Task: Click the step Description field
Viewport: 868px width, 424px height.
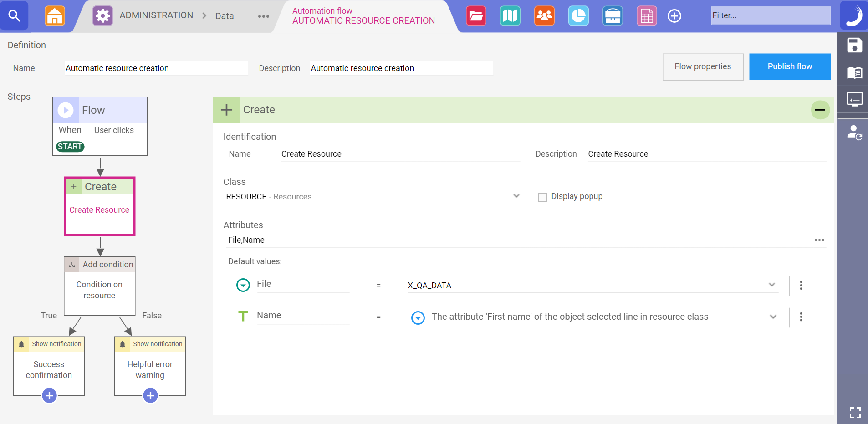Action: pyautogui.click(x=707, y=154)
